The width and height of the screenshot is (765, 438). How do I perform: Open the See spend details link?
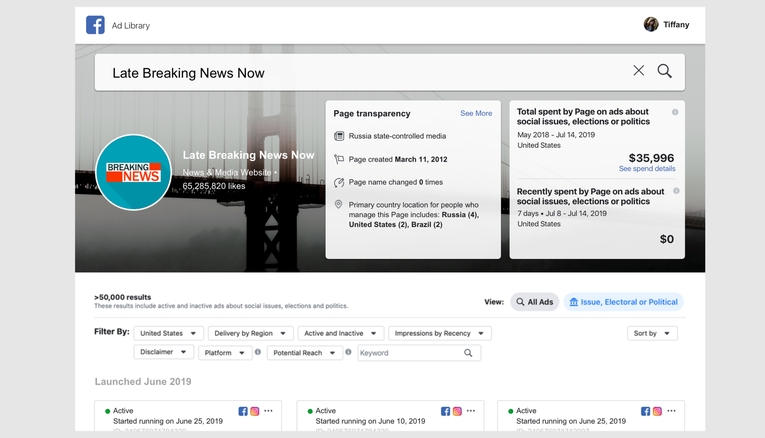pos(646,169)
